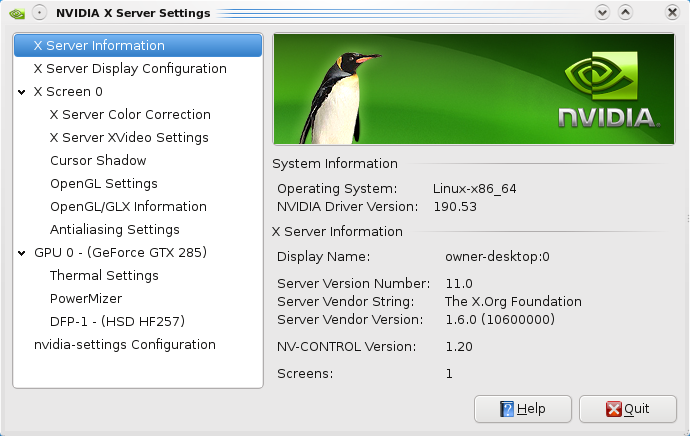The image size is (690, 436).
Task: Select Antialiasing Settings entry
Action: 115,230
